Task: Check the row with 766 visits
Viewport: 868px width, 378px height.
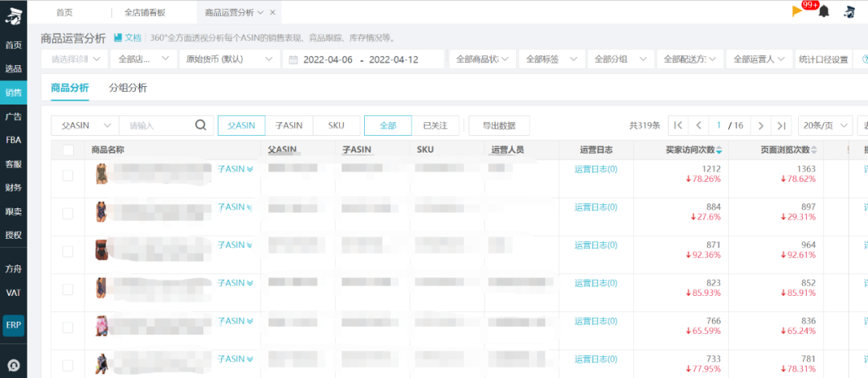Action: [68, 327]
